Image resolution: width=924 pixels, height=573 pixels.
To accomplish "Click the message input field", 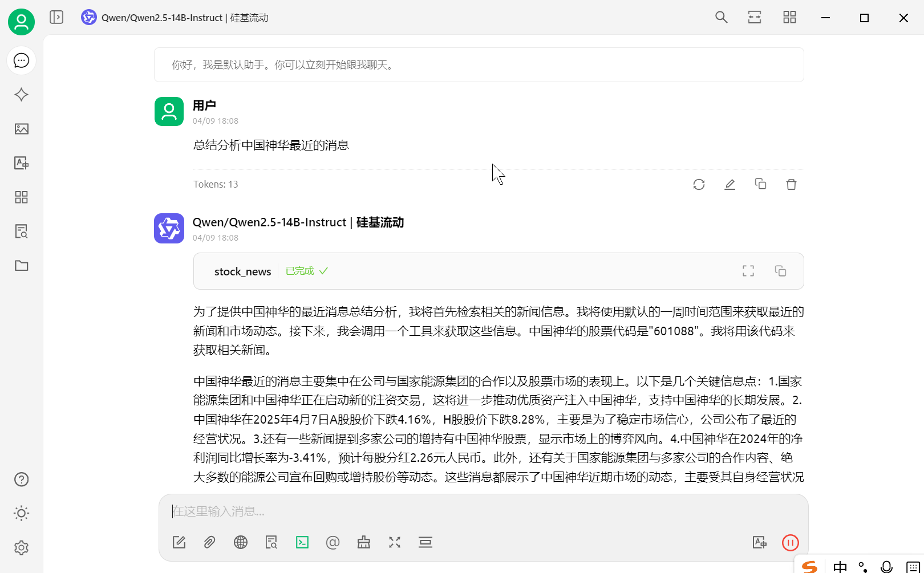I will [x=483, y=511].
